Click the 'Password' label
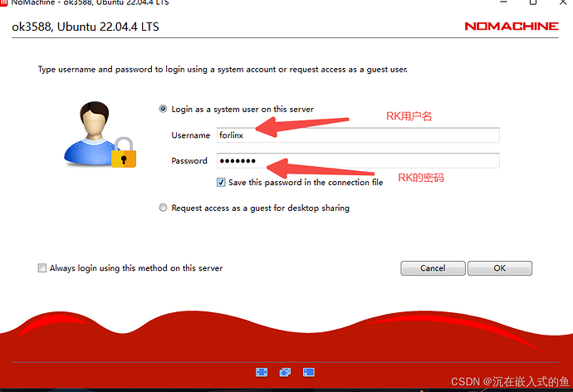The image size is (573, 392). tap(189, 161)
